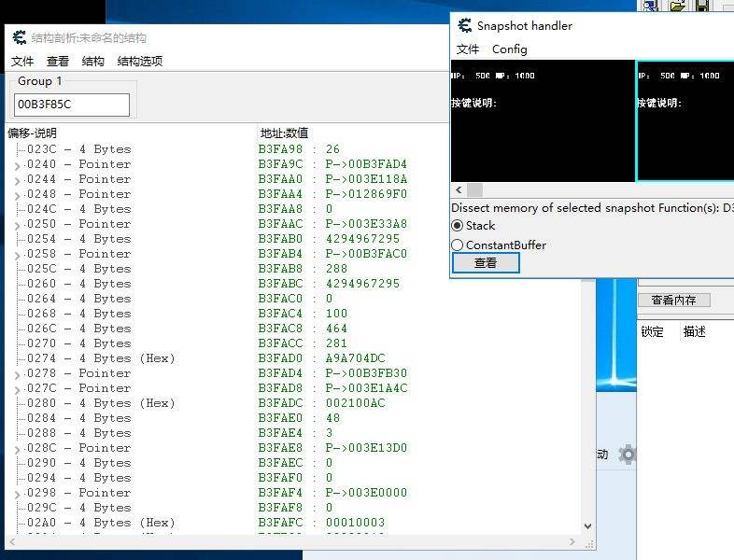Click the open process computer icon
The height and width of the screenshot is (560, 734).
pos(651,6)
